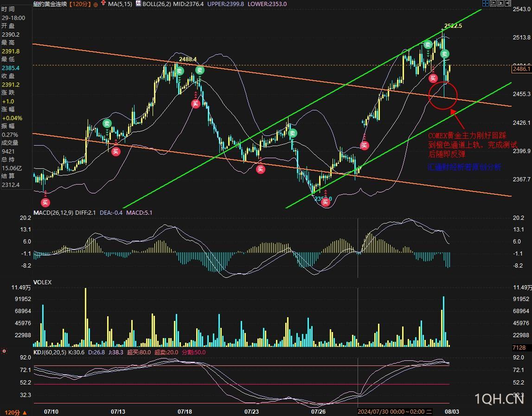
Task: Open KDJ(60,20,5) indicator label
Action: tap(50, 352)
